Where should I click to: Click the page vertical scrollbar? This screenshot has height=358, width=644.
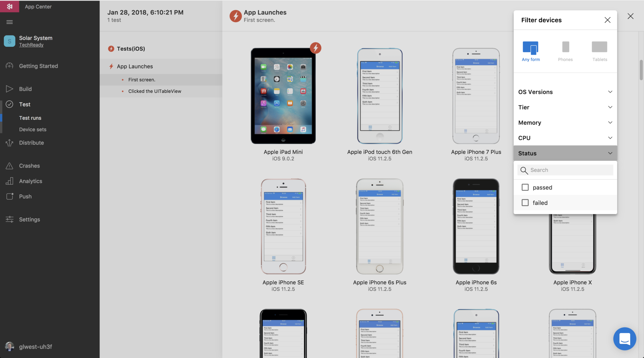(641, 70)
